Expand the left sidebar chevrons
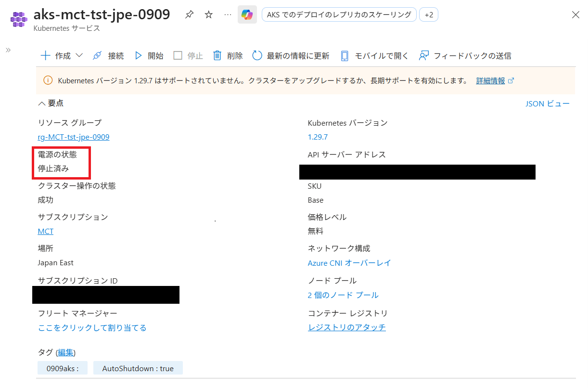Screen dimensions: 588x388 pyautogui.click(x=8, y=50)
